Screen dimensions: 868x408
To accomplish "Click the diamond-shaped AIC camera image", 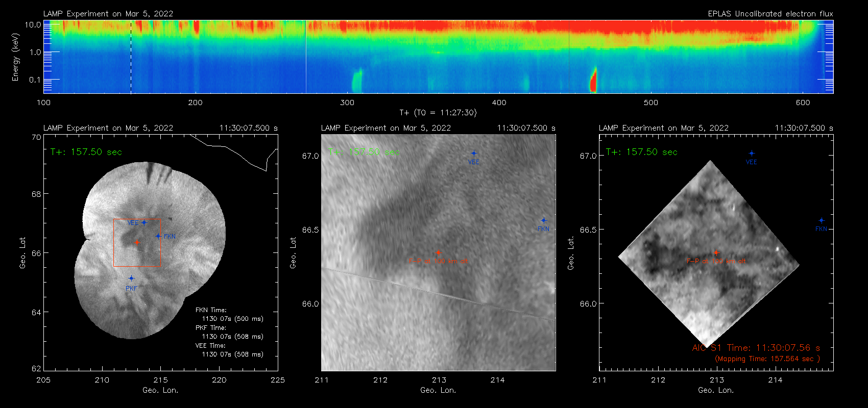I will 709,254.
